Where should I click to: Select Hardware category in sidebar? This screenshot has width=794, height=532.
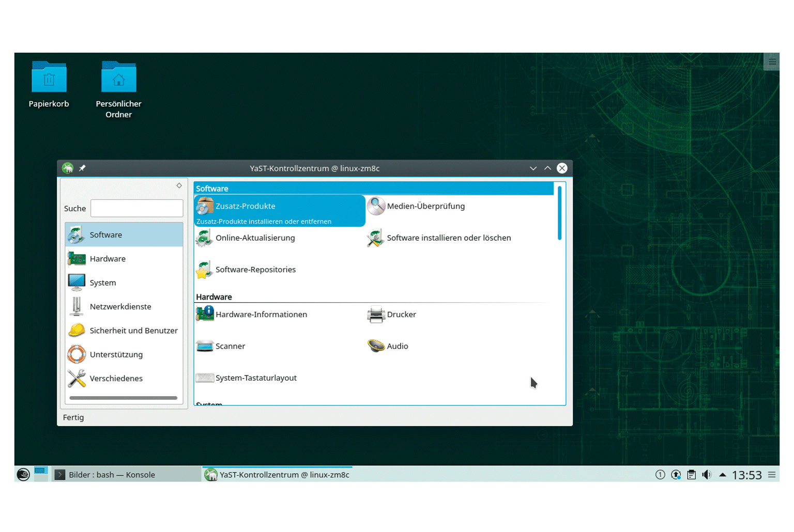(x=108, y=259)
